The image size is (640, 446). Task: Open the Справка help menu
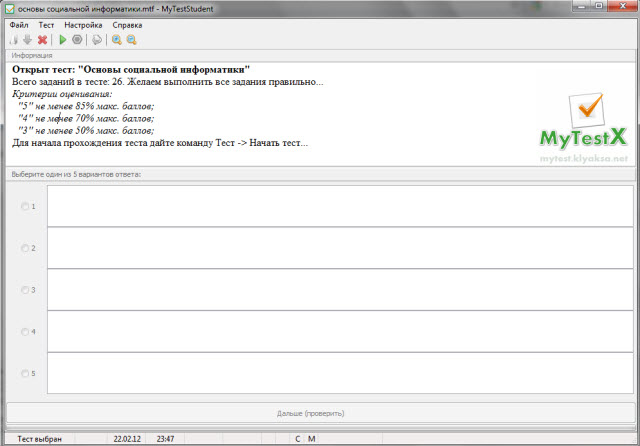[127, 23]
